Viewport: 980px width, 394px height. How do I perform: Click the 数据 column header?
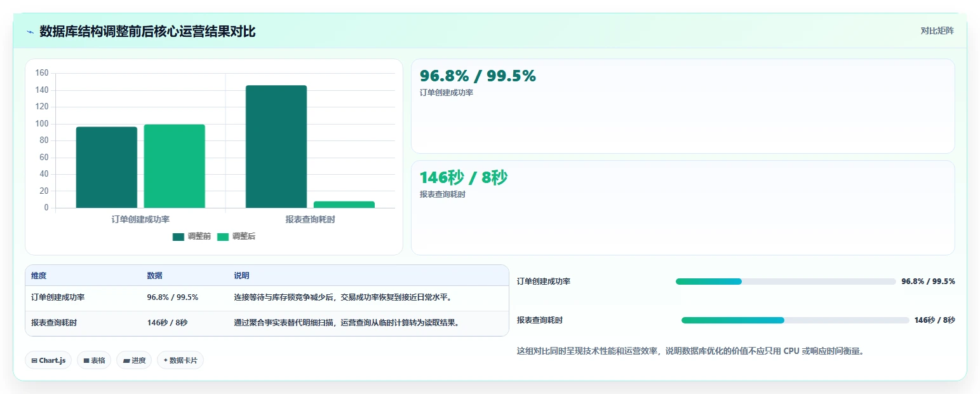pos(155,276)
